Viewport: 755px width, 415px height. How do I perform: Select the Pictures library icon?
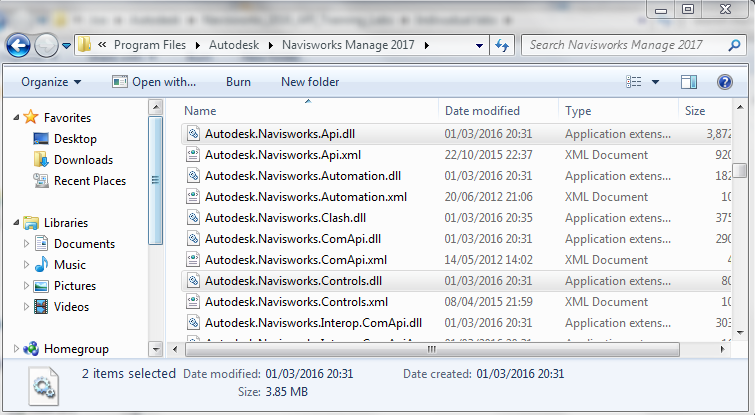pyautogui.click(x=41, y=286)
